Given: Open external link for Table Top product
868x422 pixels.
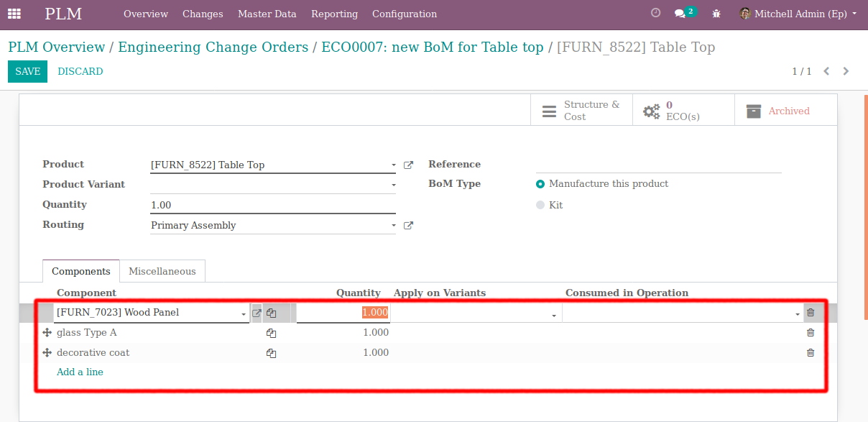Looking at the screenshot, I should pyautogui.click(x=408, y=165).
